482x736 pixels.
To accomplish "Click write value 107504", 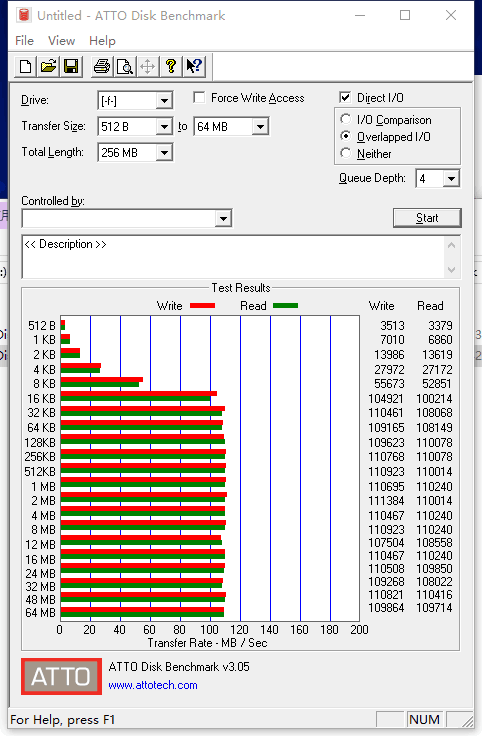I will (x=386, y=543).
